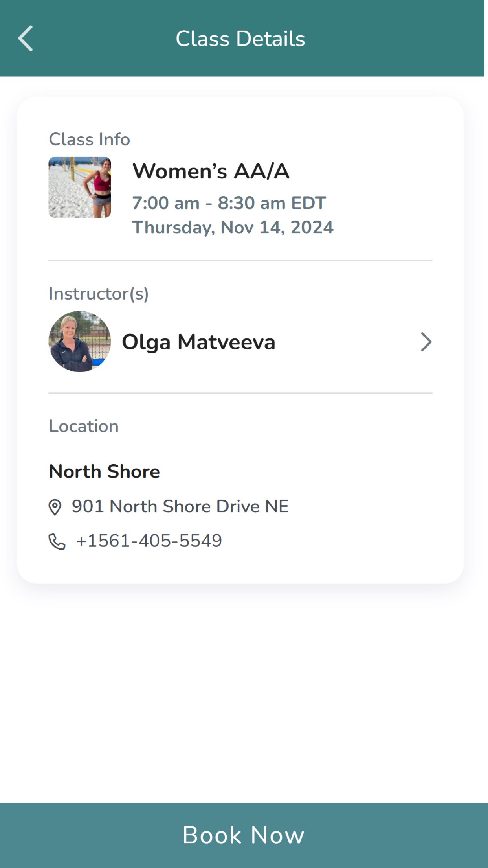Screen dimensions: 488x868
Task: Select instructor name Olga Matveeva
Action: [x=198, y=342]
